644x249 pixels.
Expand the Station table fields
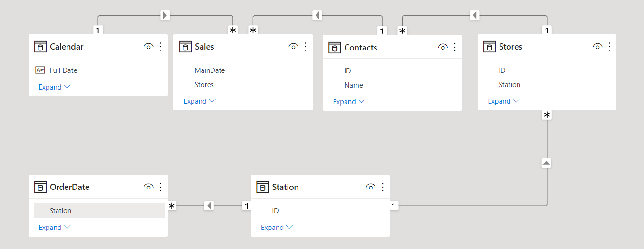pos(277,228)
